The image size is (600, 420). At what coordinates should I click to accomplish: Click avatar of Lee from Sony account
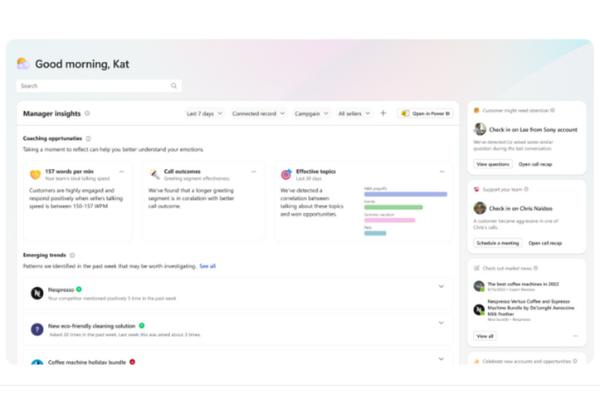480,130
